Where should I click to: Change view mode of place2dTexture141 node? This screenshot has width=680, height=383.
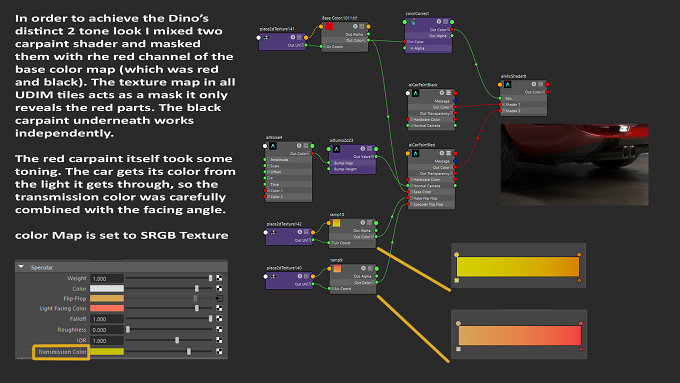coord(299,38)
